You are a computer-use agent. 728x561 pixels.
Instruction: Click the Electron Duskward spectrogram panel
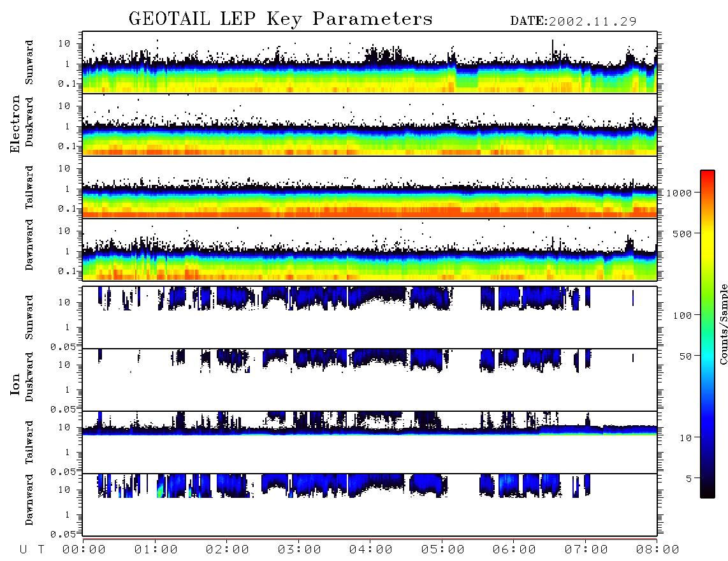point(370,124)
